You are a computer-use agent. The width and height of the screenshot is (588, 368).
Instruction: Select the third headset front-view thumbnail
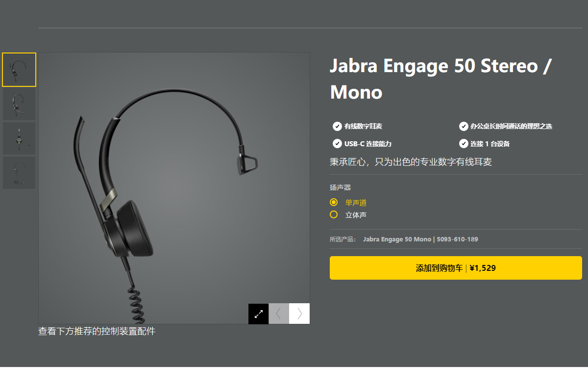tap(19, 138)
